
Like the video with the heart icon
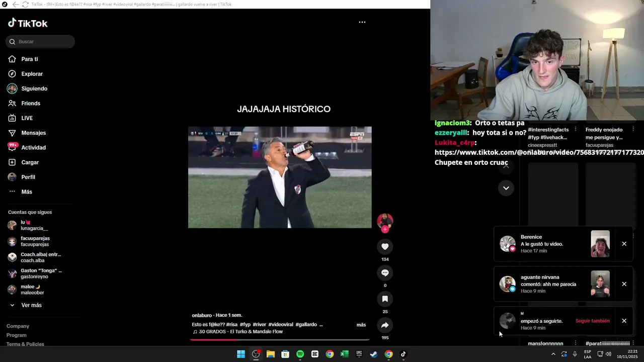pos(385,246)
